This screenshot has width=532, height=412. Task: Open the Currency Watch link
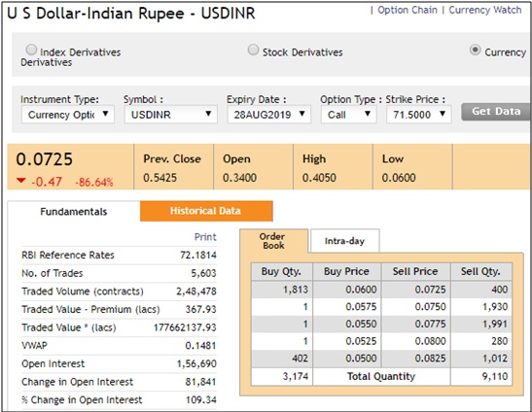click(485, 10)
